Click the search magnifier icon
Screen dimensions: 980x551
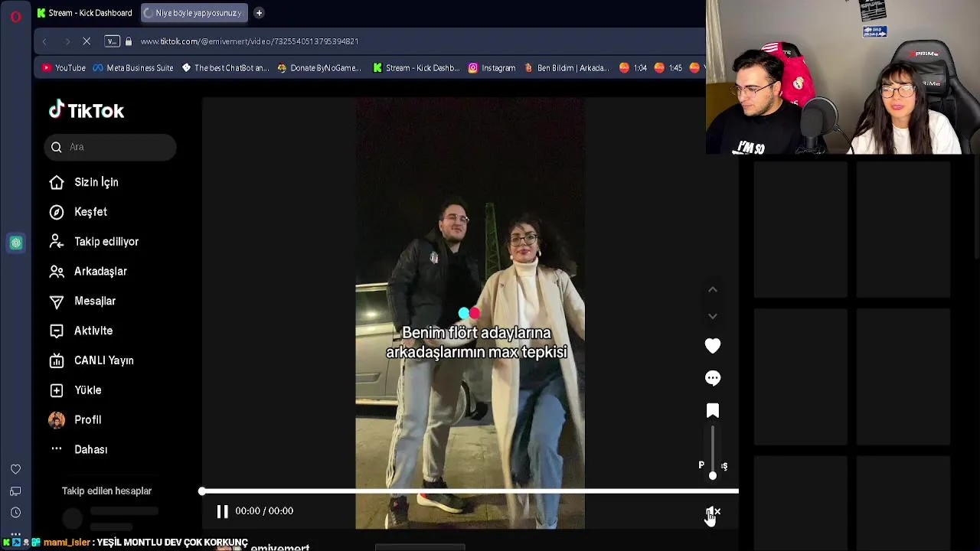[x=57, y=147]
